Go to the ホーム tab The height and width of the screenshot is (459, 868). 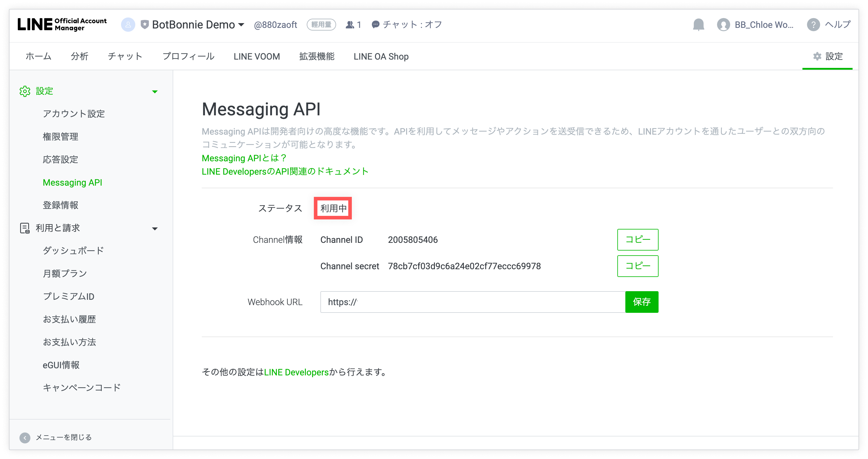point(38,56)
